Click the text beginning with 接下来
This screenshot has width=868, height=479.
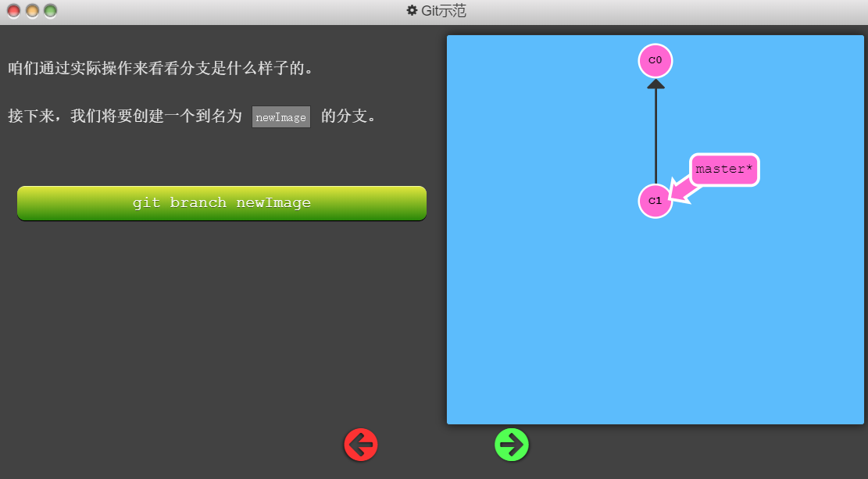coord(125,116)
